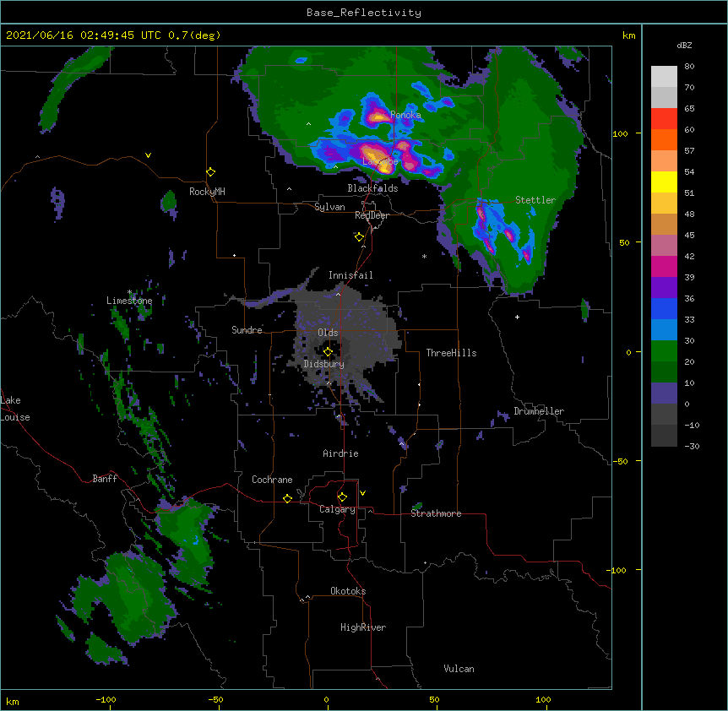Screen dimensions: 728x711
Task: Click the -50 tick on the bottom axis
Action: [215, 699]
